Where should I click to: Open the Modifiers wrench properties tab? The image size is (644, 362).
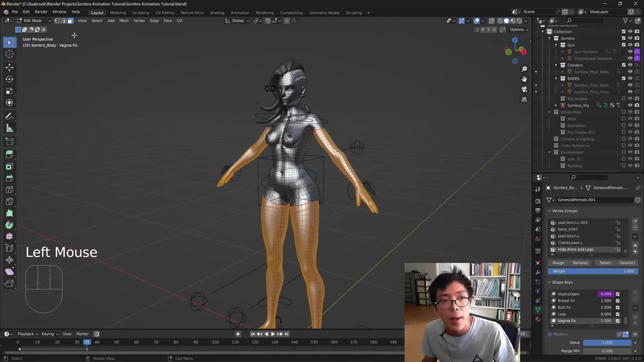tap(538, 272)
